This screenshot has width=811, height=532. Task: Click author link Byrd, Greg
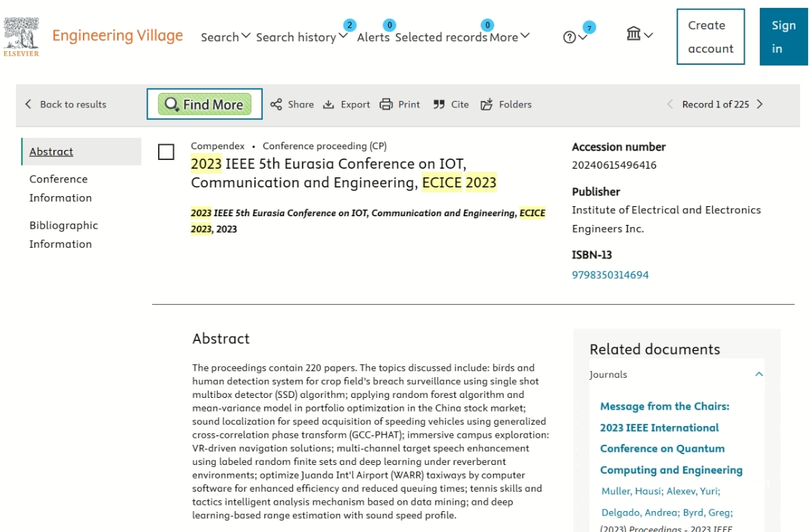708,513
